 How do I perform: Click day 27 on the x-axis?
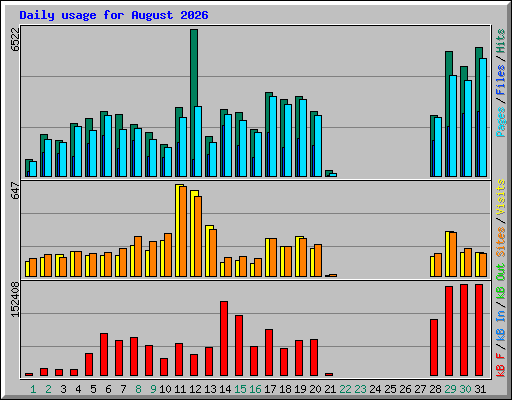click(420, 389)
